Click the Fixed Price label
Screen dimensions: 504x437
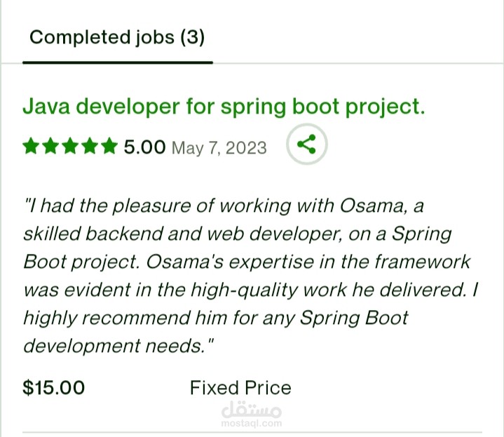[x=240, y=387]
